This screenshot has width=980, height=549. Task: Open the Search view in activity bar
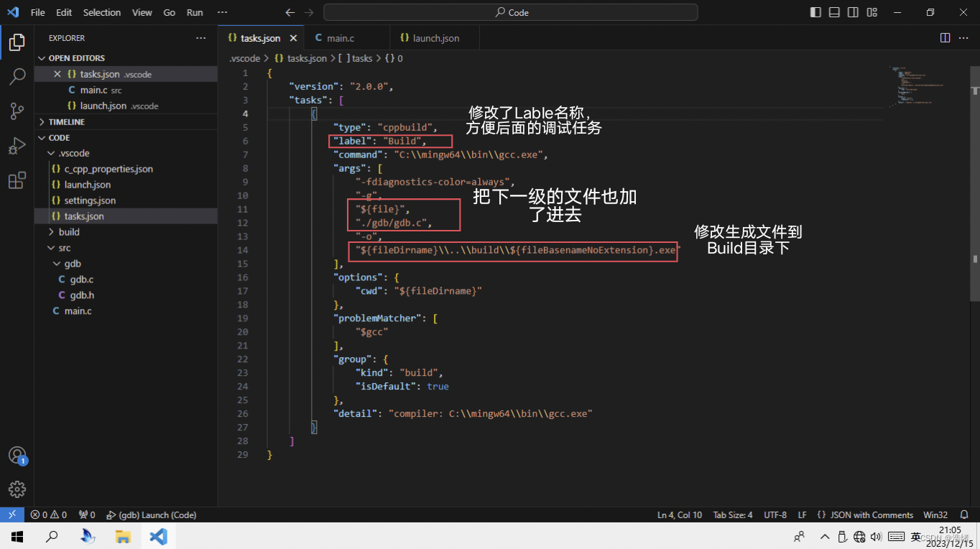(x=17, y=76)
